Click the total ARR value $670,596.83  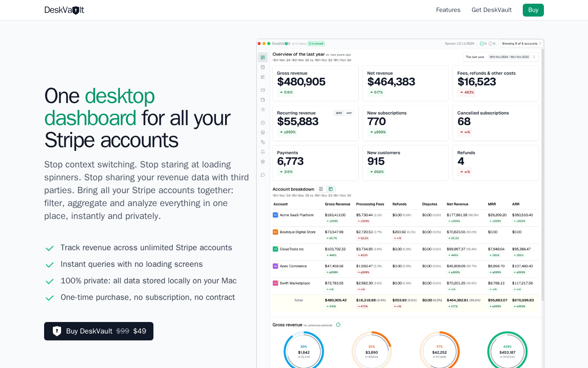[523, 300]
